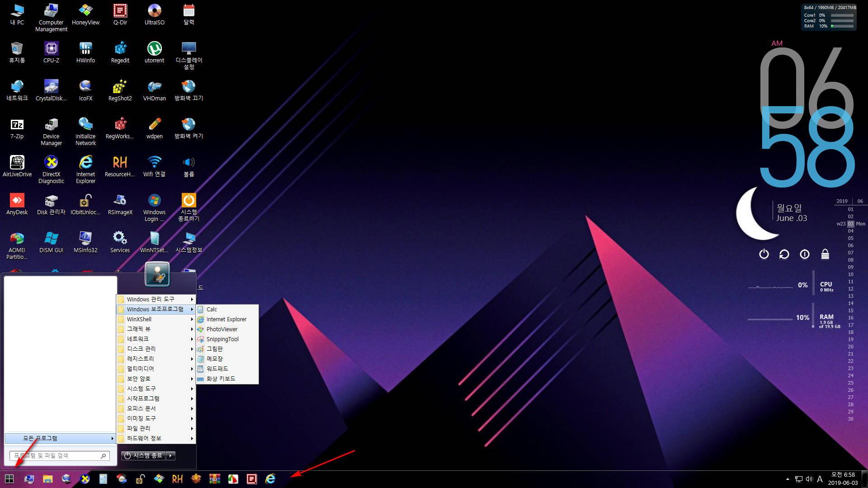The image size is (868, 488).
Task: Open the 시스템 도구 folder
Action: point(156,389)
